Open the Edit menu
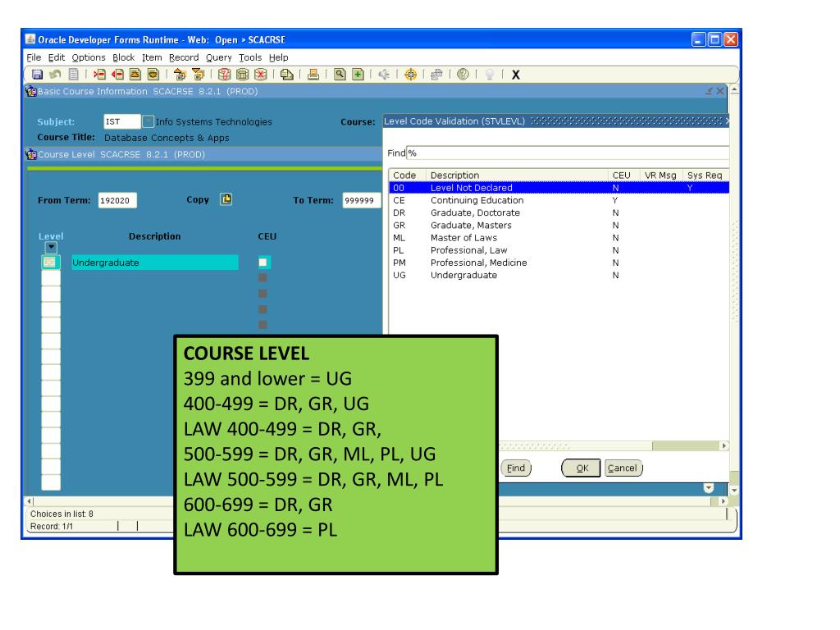Screen dimensions: 840x630 tap(57, 57)
